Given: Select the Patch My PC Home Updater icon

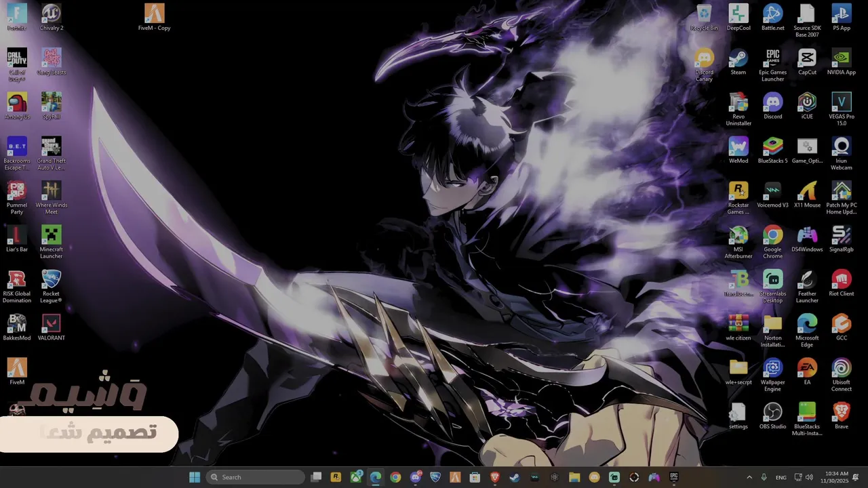Looking at the screenshot, I should 842,197.
